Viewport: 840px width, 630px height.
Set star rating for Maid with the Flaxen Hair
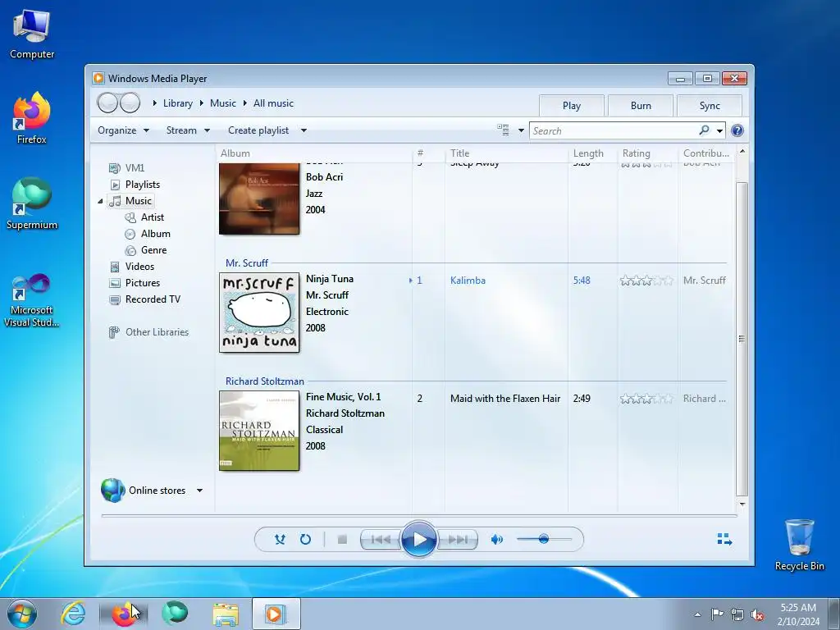coord(646,399)
